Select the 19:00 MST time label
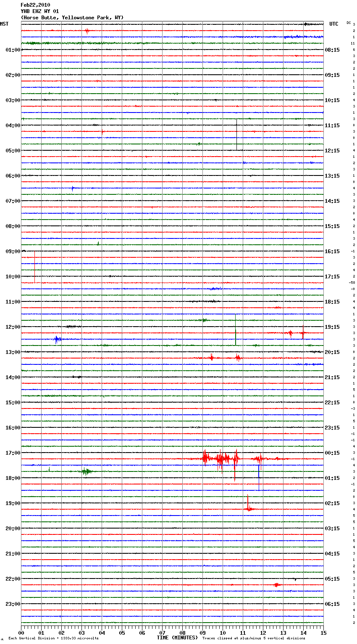 coord(13,503)
